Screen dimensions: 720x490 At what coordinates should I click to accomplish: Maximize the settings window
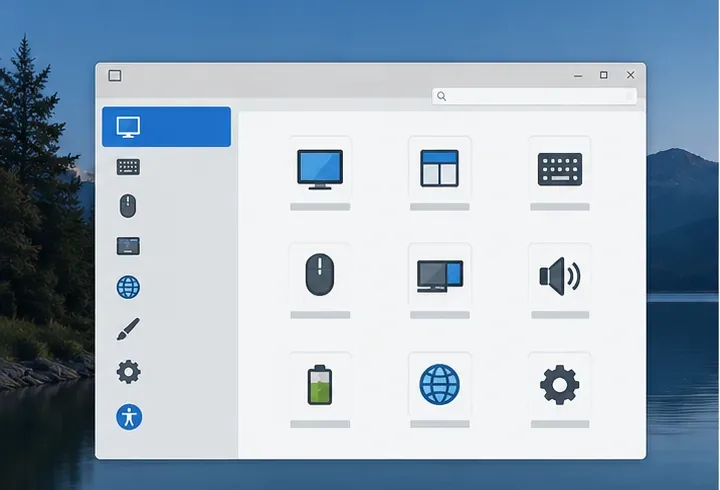(604, 75)
